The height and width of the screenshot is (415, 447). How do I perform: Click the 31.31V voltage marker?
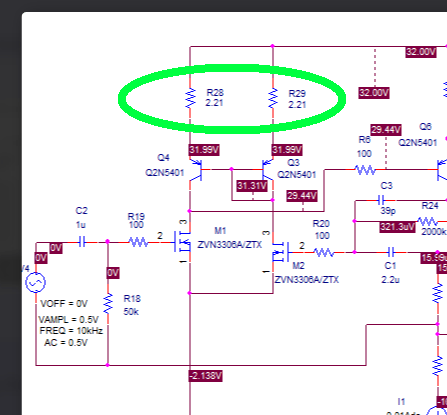tap(252, 186)
